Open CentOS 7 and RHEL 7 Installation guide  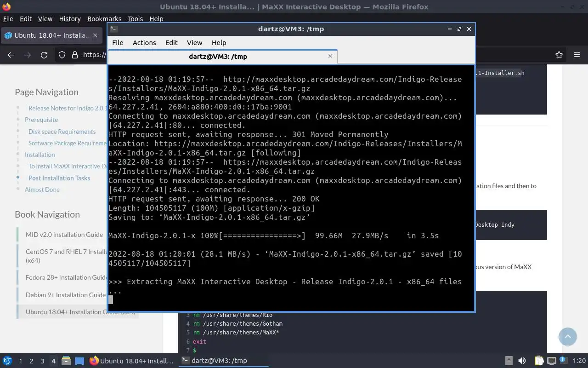(x=67, y=256)
